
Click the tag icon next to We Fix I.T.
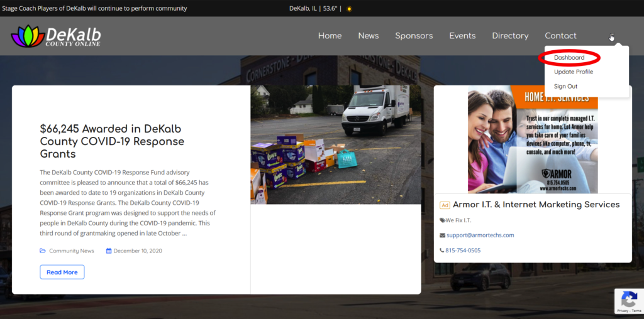(442, 220)
